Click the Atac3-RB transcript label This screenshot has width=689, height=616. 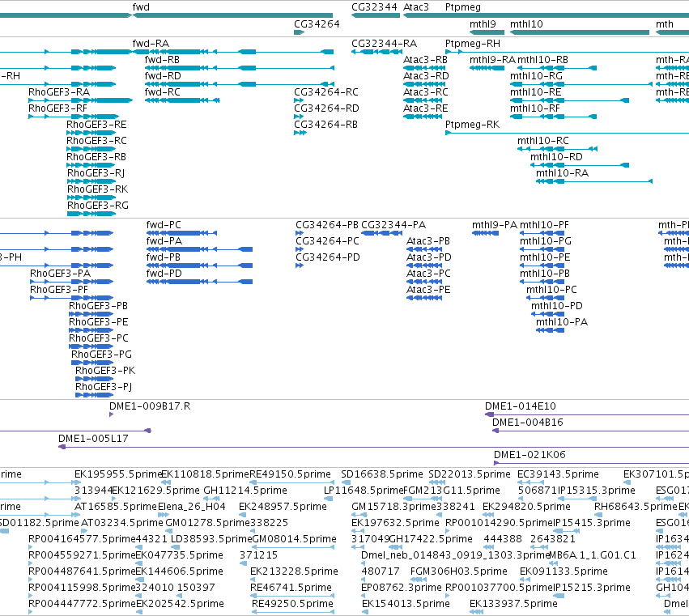pyautogui.click(x=425, y=60)
